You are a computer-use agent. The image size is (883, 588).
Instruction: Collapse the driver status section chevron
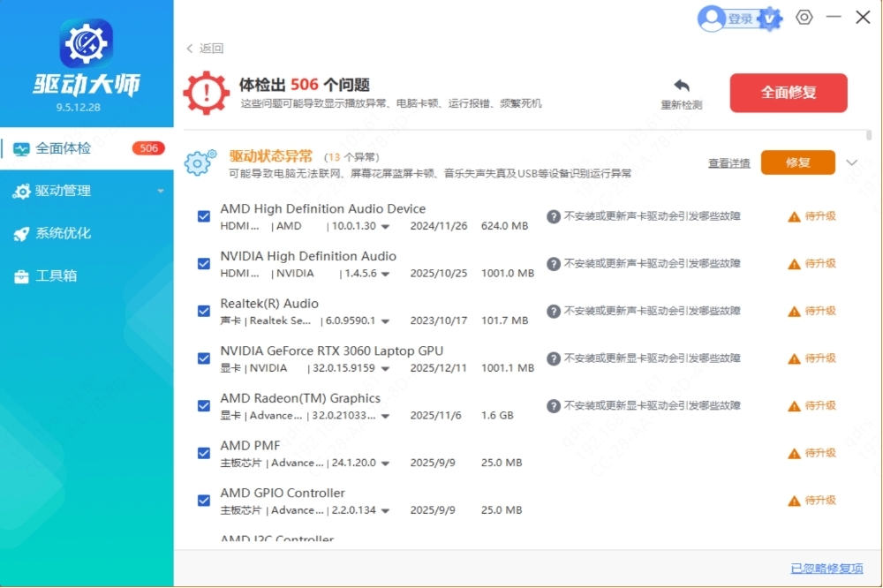click(852, 162)
